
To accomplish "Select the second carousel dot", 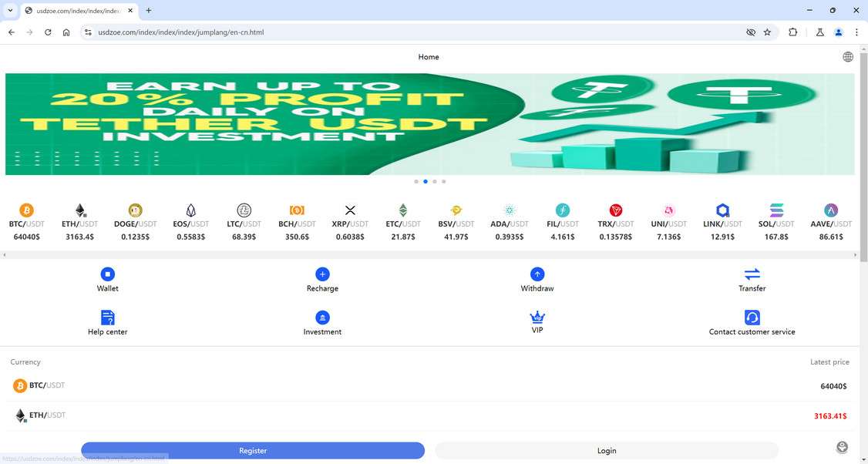I will [425, 181].
